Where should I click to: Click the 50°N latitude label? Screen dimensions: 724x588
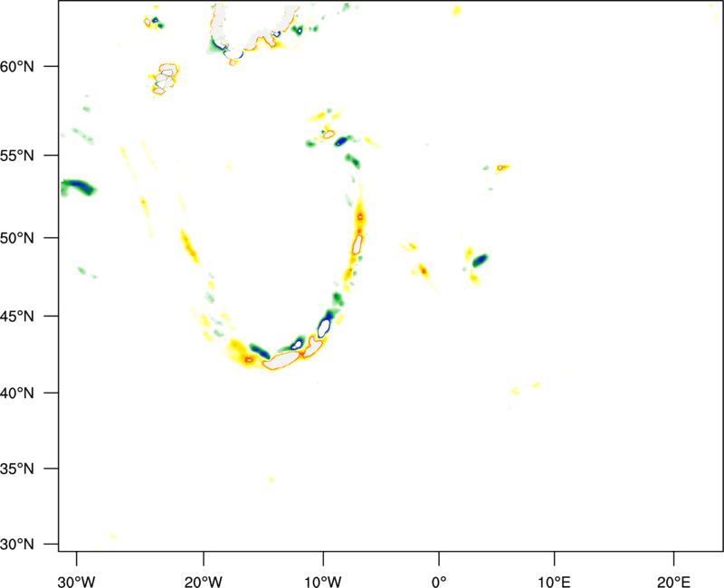point(17,238)
